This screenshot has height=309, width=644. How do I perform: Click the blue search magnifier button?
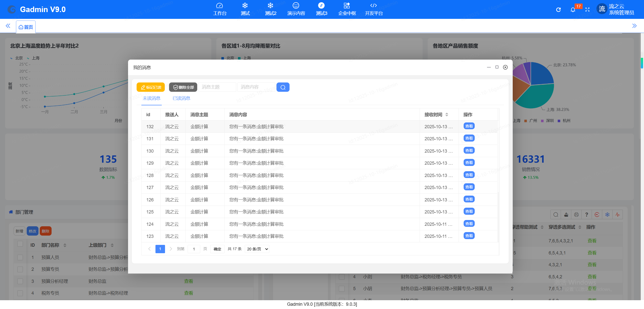pos(283,87)
